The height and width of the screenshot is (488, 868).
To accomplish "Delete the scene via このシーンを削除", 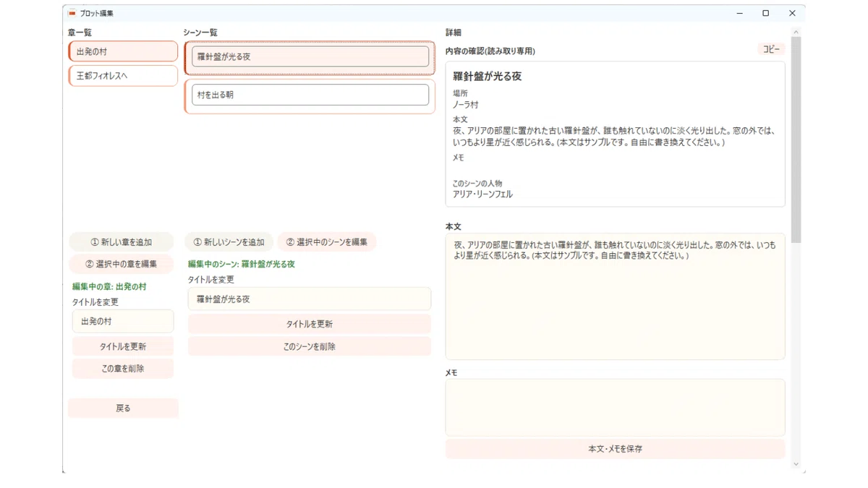I will 310,346.
